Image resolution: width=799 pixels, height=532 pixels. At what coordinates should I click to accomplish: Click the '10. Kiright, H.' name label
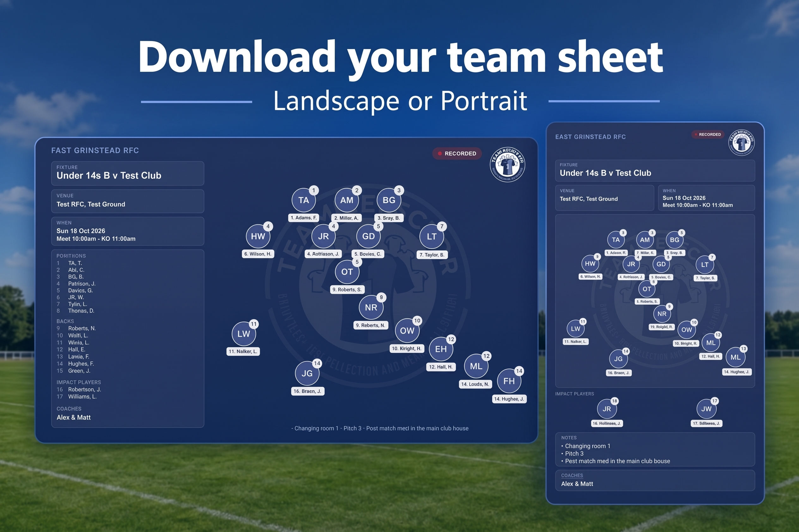tap(407, 348)
